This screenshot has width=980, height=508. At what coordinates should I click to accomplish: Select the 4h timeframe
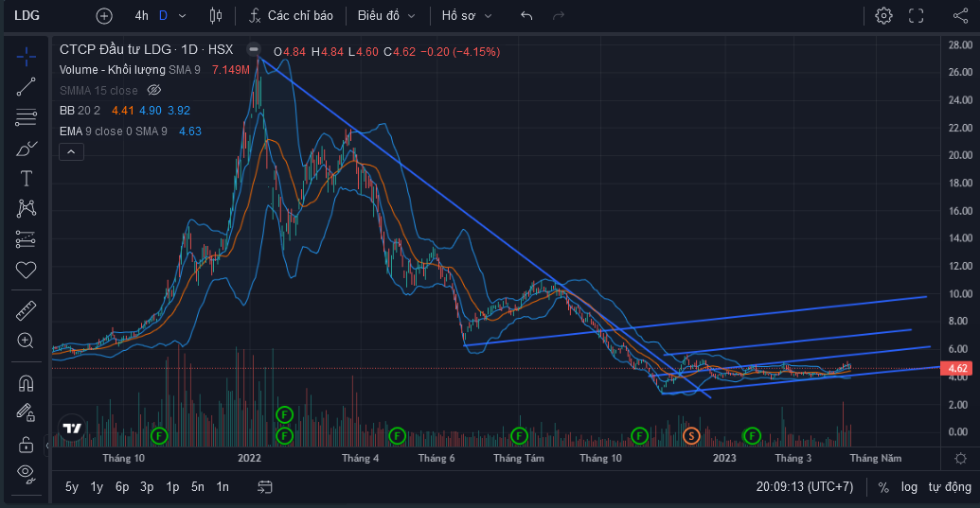pos(142,15)
